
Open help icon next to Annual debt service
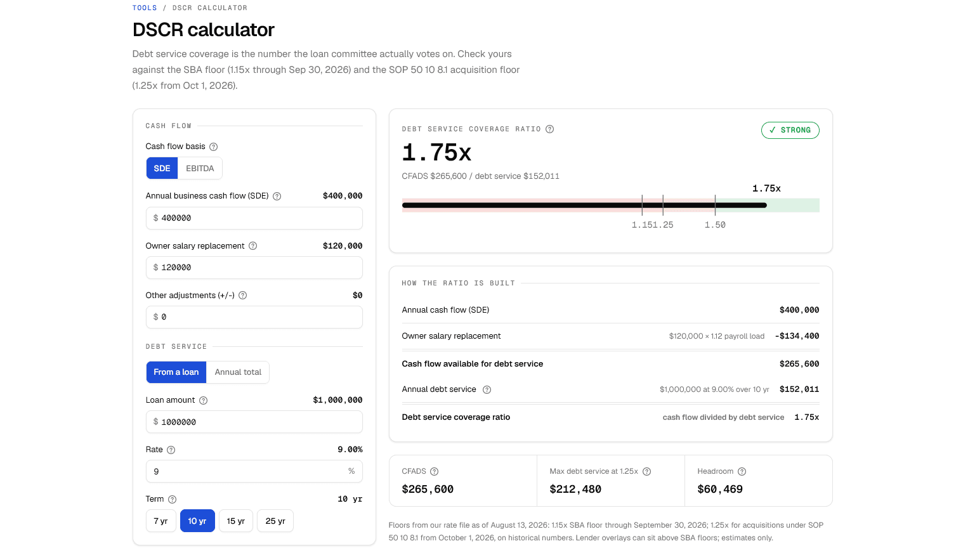click(487, 389)
